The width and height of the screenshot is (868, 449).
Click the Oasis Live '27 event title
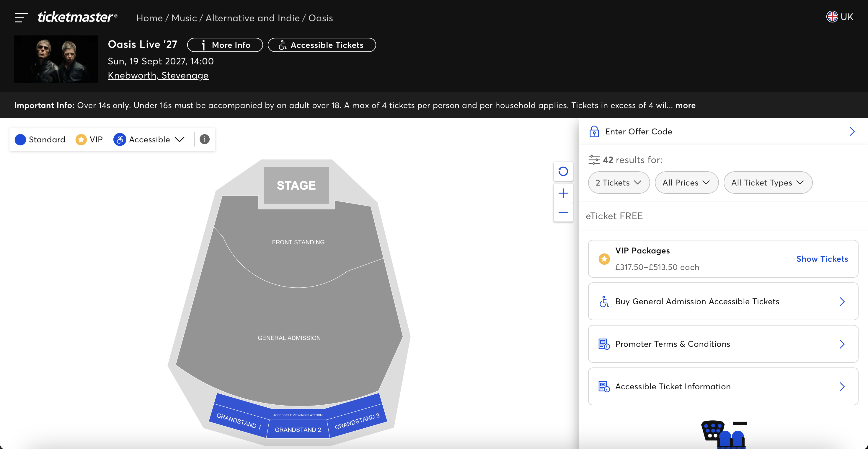pos(142,44)
